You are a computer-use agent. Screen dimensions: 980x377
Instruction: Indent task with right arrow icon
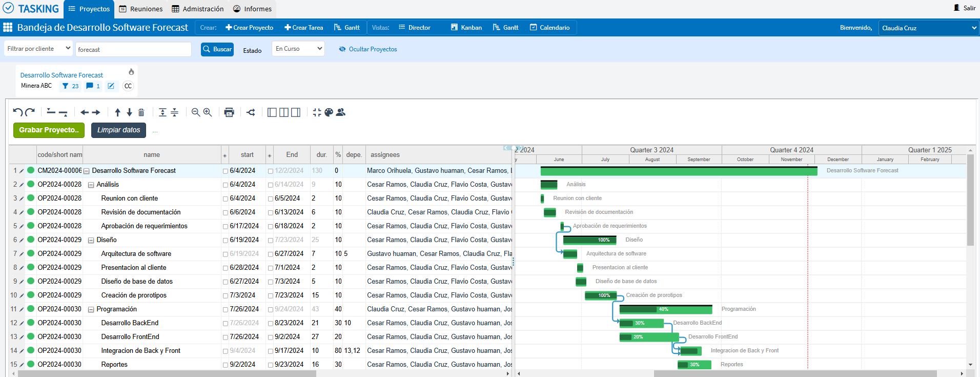(96, 112)
